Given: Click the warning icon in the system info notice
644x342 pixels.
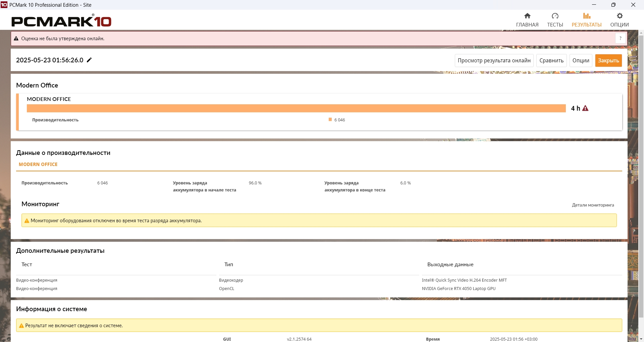Looking at the screenshot, I should [21, 326].
